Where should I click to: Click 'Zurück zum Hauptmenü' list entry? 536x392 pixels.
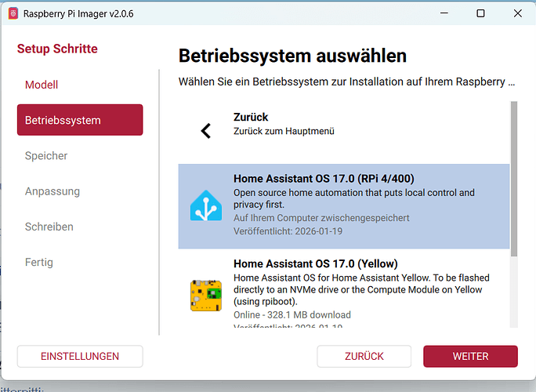pos(344,131)
